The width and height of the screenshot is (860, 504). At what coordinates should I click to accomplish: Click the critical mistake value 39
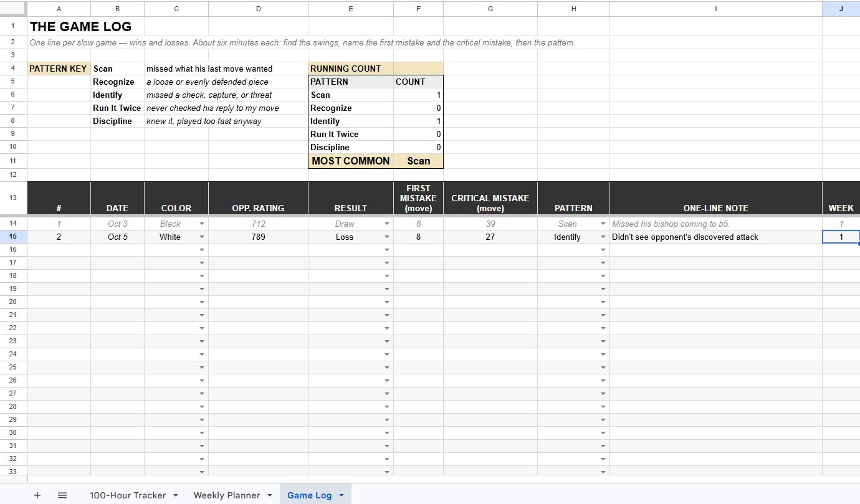pyautogui.click(x=490, y=224)
